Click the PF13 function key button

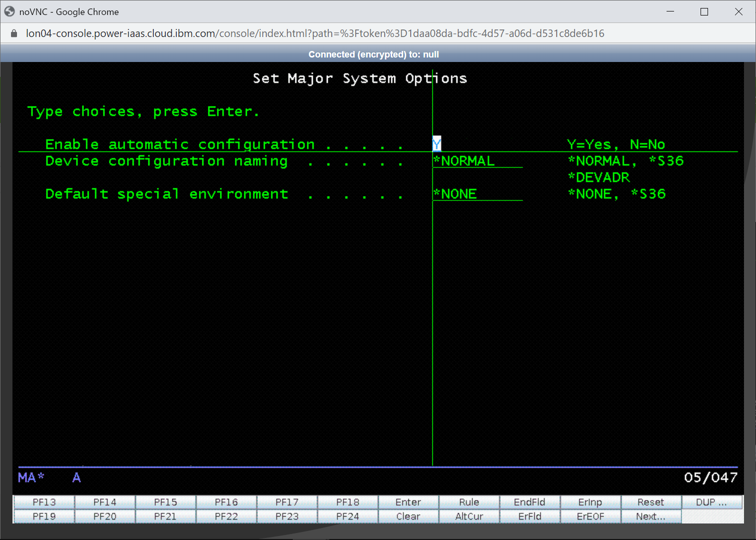tap(44, 502)
